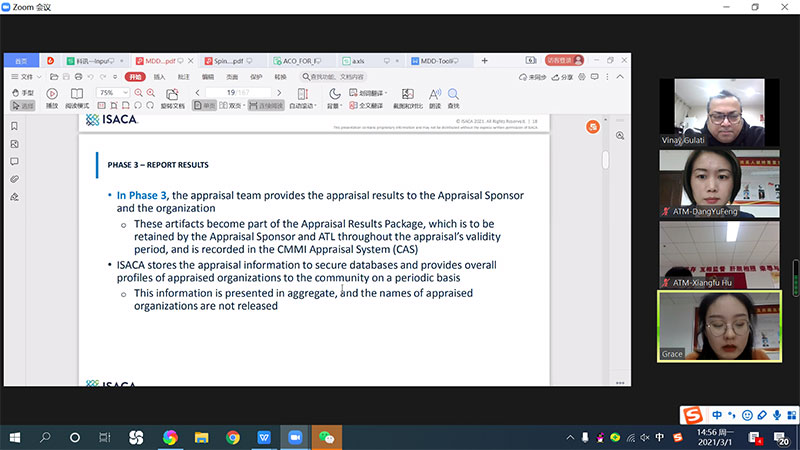
Task: Switch to the ACO_FOR document tab
Action: pyautogui.click(x=301, y=61)
